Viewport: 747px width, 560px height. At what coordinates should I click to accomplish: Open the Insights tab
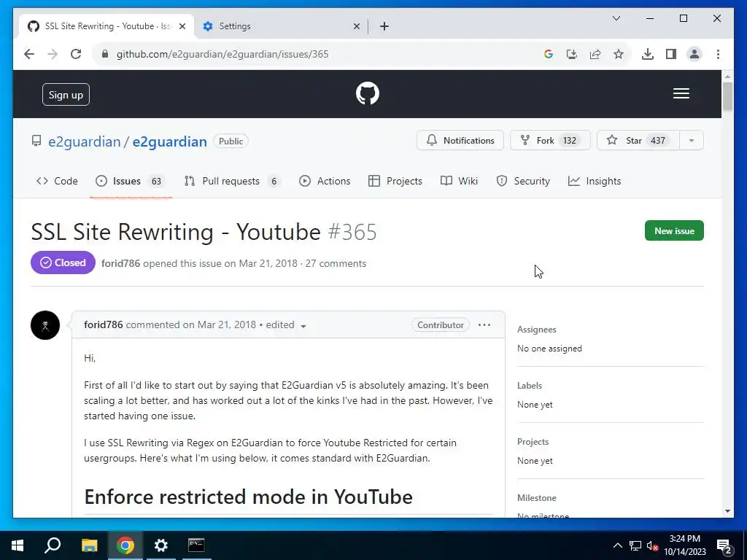coord(595,181)
